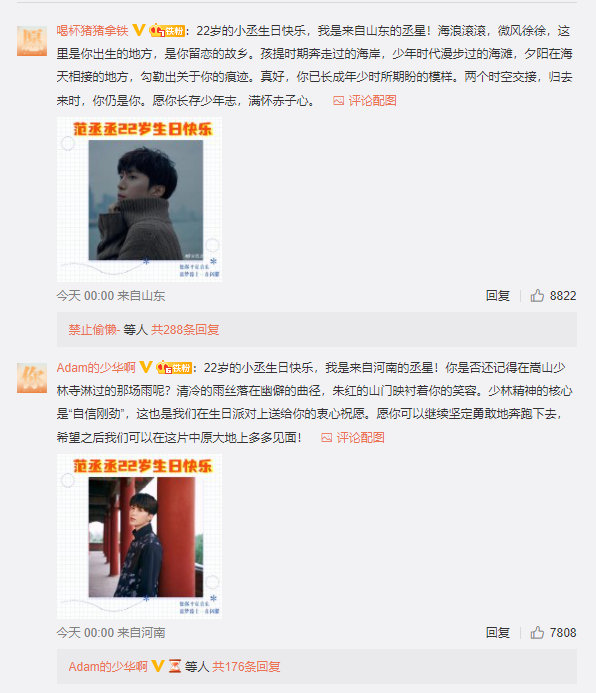The width and height of the screenshot is (596, 693).
Task: Open profile link 喝杯猪猪拿铁
Action: point(92,30)
